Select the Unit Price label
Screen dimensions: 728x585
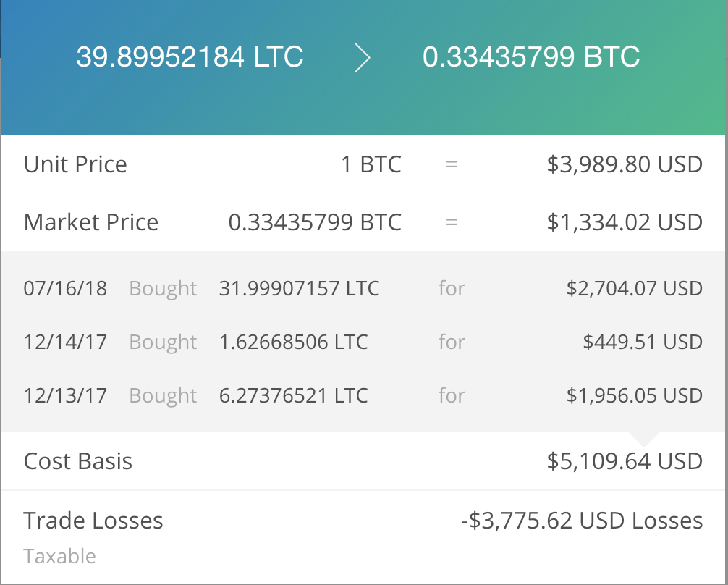pos(75,164)
